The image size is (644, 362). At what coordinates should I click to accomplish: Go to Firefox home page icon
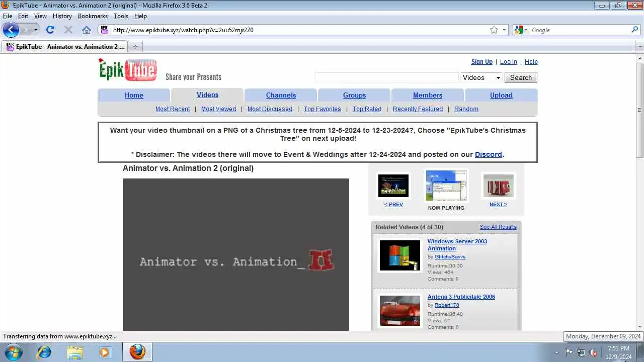click(x=87, y=30)
